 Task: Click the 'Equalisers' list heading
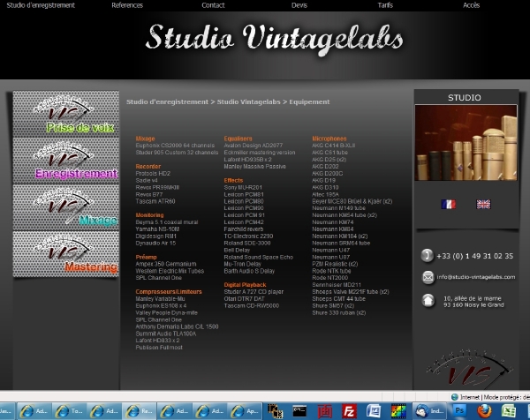pos(238,139)
